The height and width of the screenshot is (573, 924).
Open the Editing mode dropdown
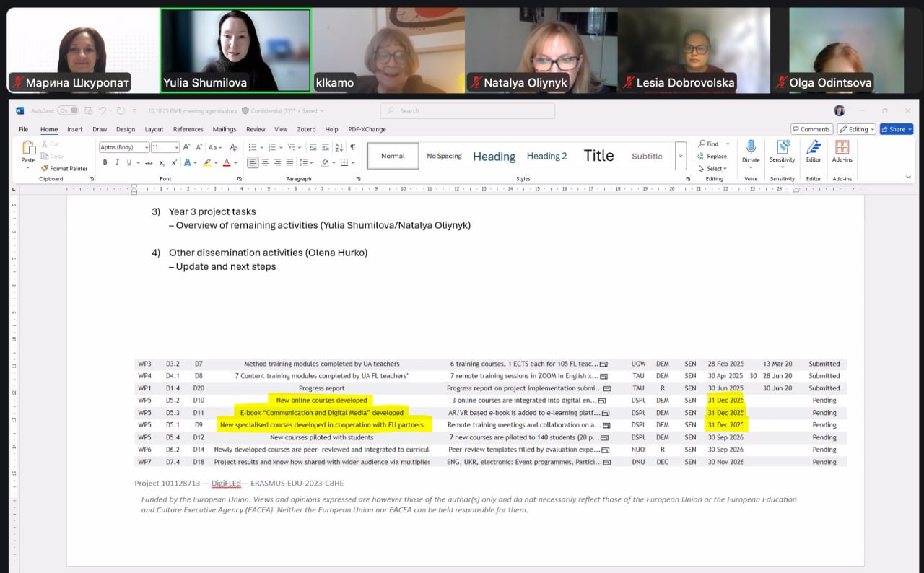pos(856,129)
